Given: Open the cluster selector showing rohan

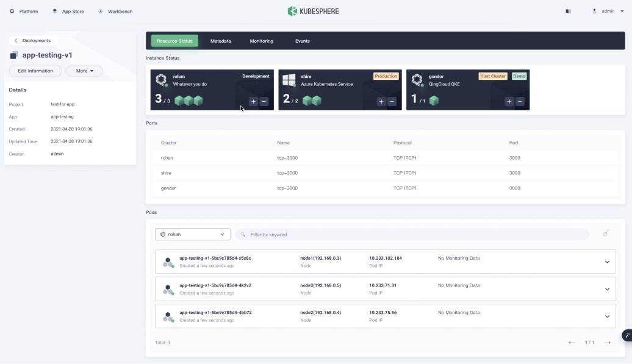Looking at the screenshot, I should pyautogui.click(x=192, y=234).
